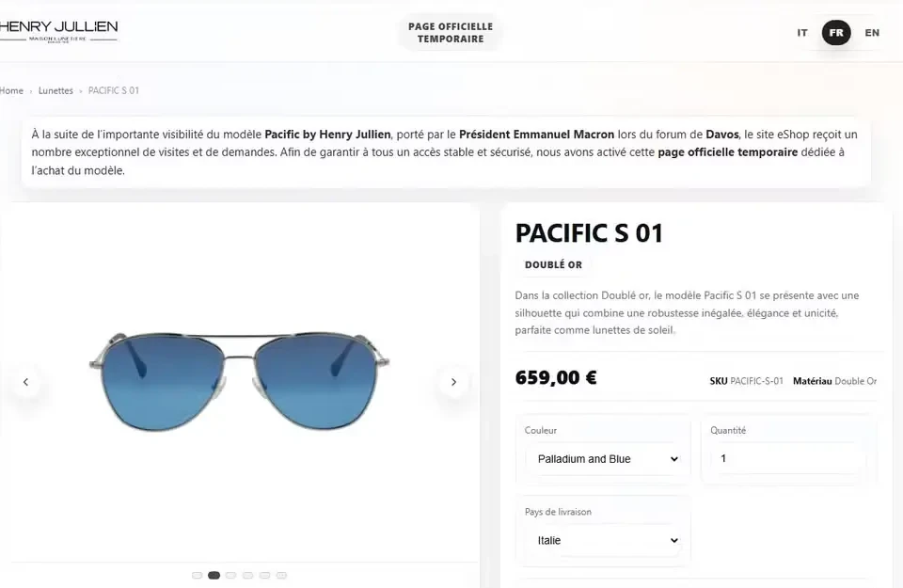Select the first carousel dot

197,575
